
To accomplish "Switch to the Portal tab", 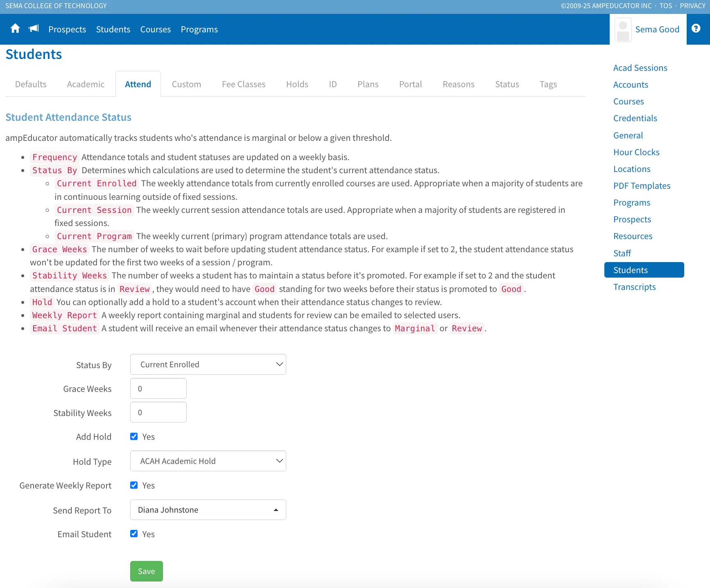I will 411,84.
